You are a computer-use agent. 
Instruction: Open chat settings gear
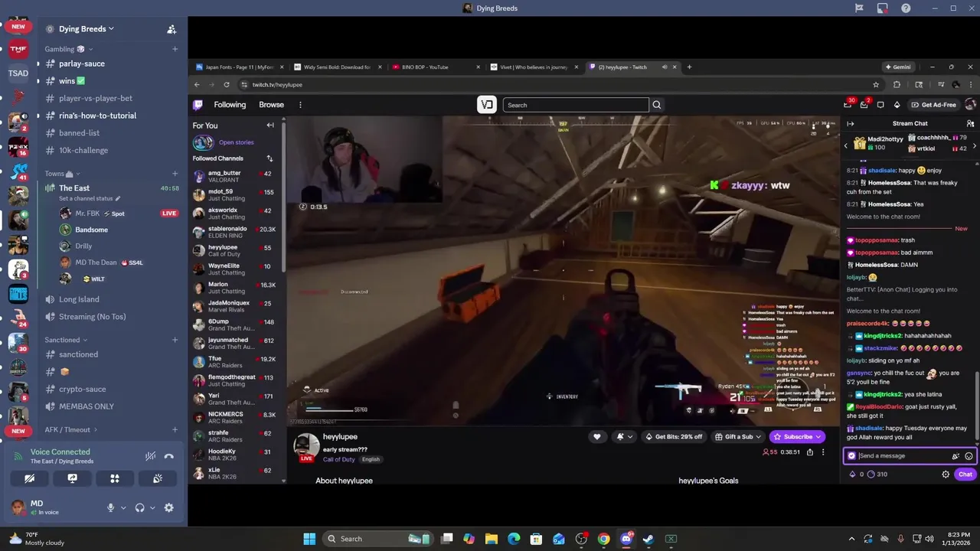click(x=946, y=474)
